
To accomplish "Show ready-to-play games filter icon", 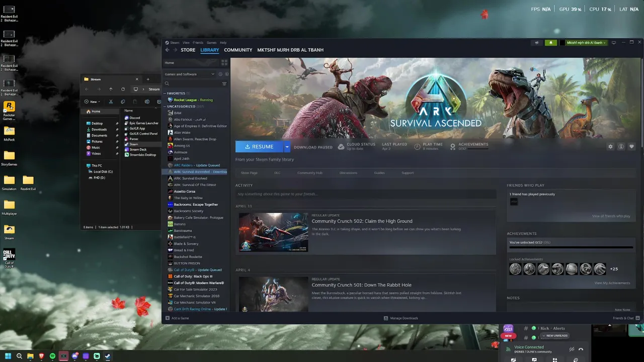I will tap(226, 74).
